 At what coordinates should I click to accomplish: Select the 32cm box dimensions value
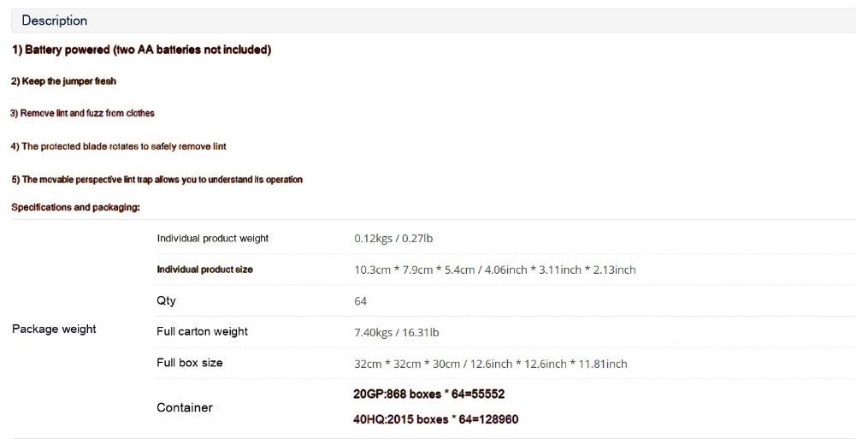(x=491, y=364)
